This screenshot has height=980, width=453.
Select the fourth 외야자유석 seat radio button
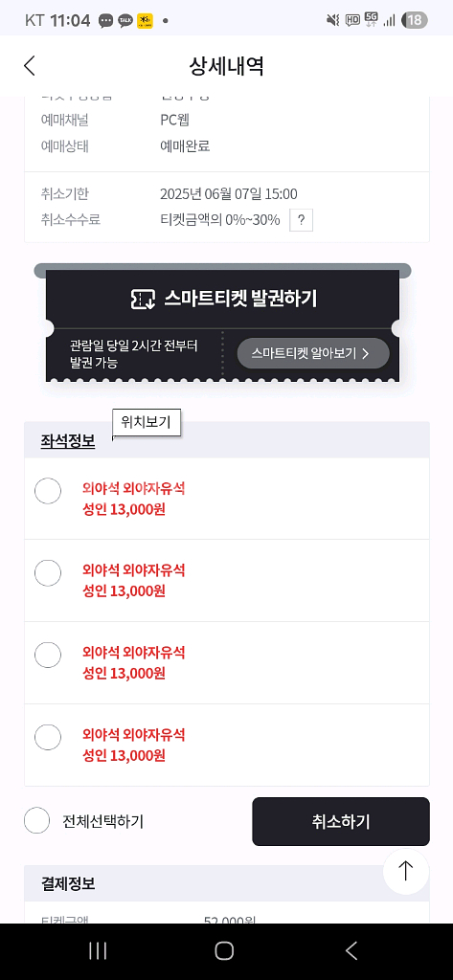48,738
